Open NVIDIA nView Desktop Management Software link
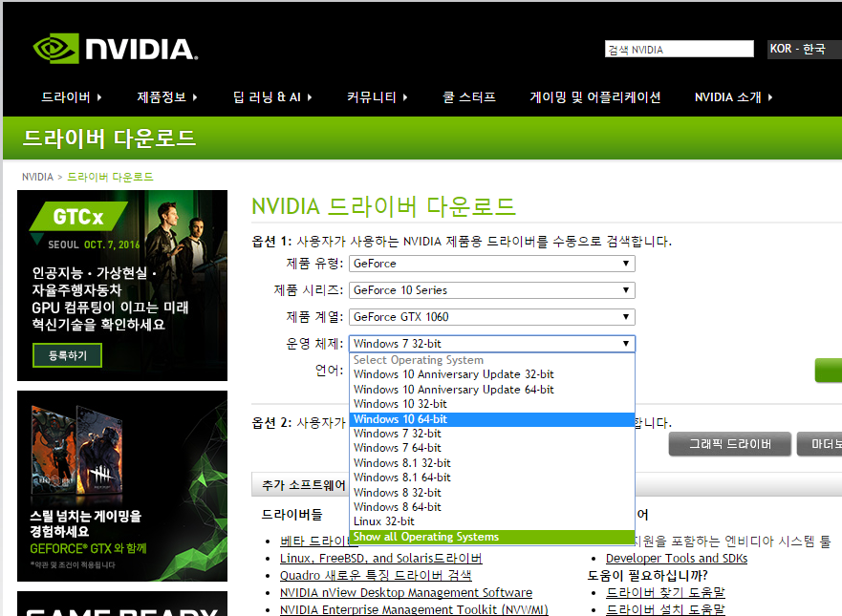The width and height of the screenshot is (842, 616). 406,592
